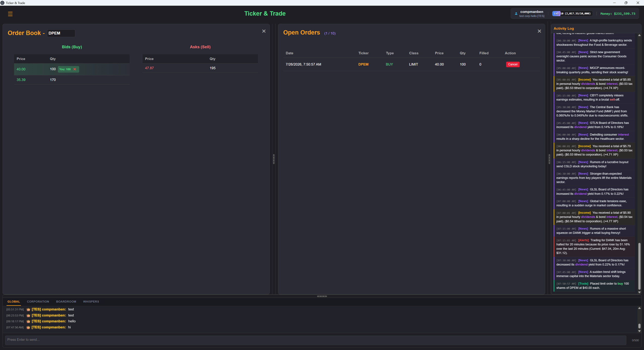Click the horizontal splitter handle above chat

[x=322, y=296]
